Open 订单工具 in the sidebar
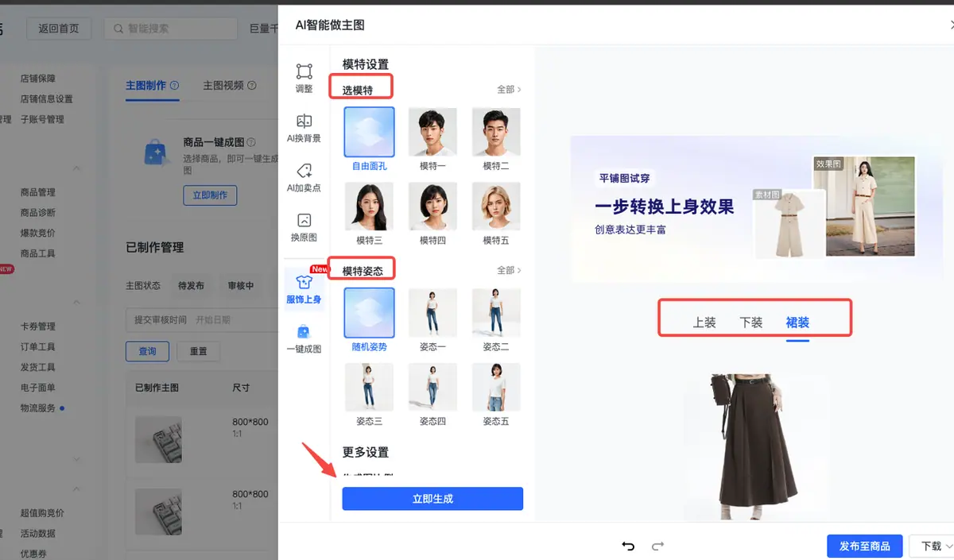Image resolution: width=954 pixels, height=560 pixels. (38, 346)
